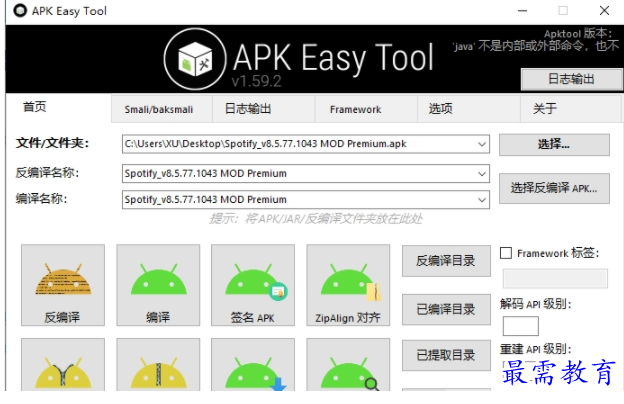Click the ZipAlign 对齐 button

[348, 285]
